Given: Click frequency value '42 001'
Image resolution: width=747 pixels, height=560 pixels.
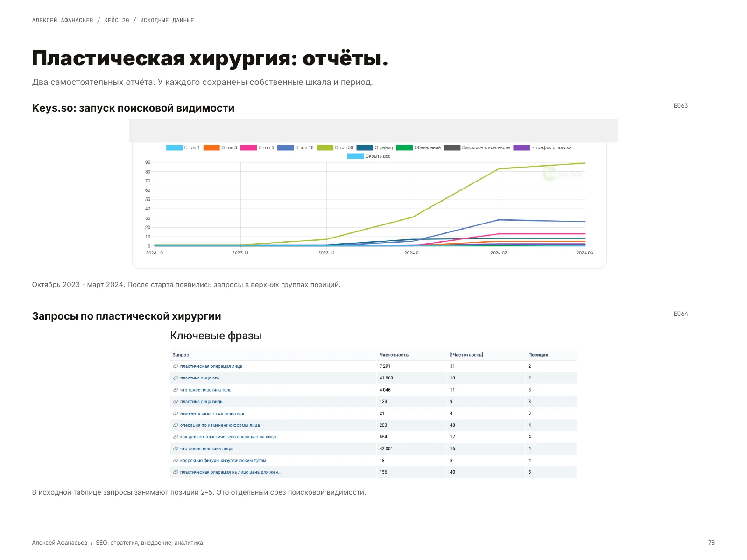Looking at the screenshot, I should click(386, 448).
